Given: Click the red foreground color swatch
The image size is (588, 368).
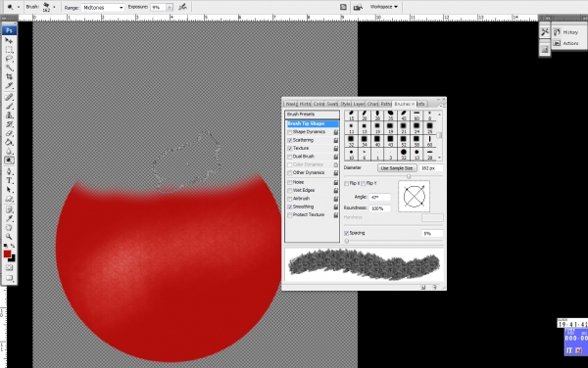Looking at the screenshot, I should pos(7,254).
